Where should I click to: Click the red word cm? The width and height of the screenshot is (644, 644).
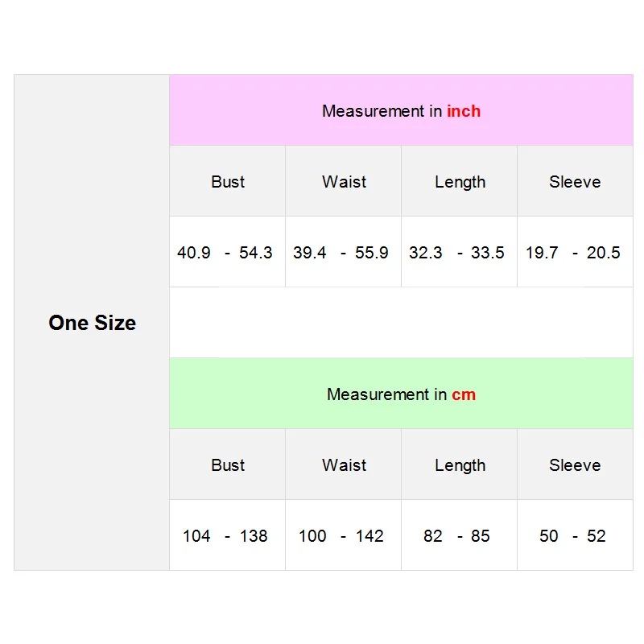464,394
